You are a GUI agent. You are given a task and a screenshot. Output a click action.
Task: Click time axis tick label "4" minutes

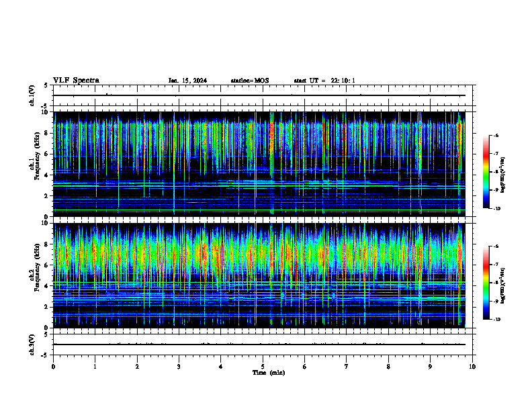coord(220,367)
